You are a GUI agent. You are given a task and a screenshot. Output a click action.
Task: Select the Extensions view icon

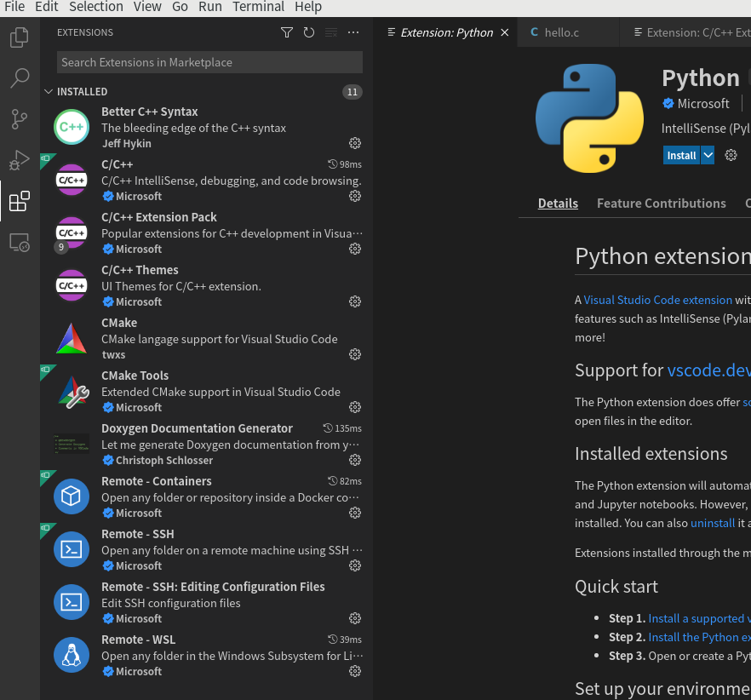click(x=20, y=201)
